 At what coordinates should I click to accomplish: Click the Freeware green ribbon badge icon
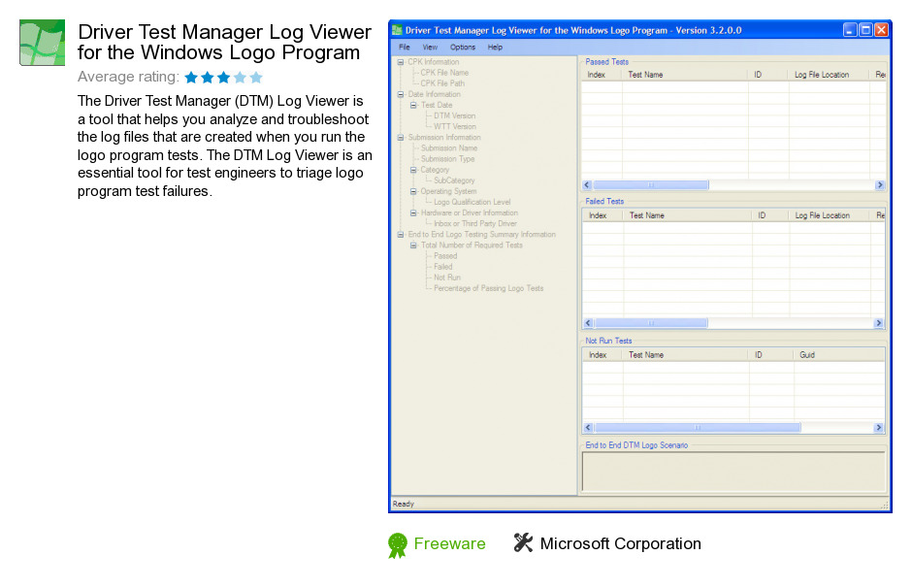pos(397,545)
